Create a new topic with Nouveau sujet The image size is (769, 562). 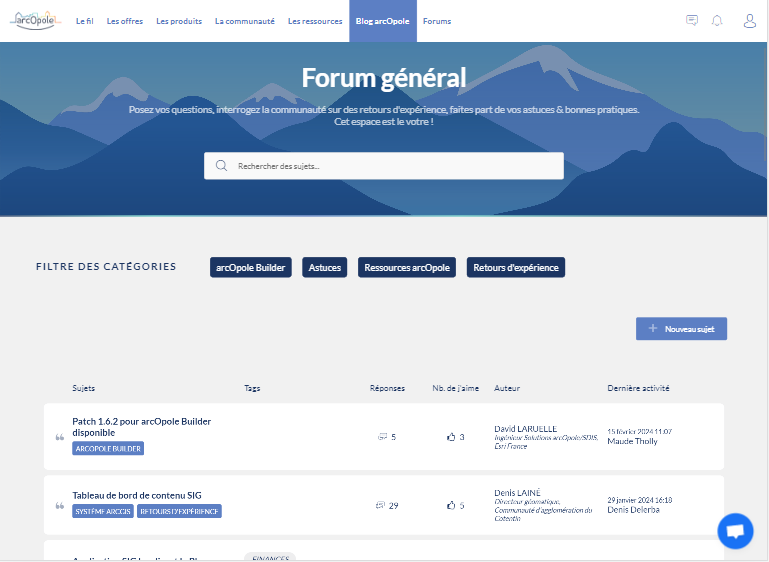coord(681,329)
